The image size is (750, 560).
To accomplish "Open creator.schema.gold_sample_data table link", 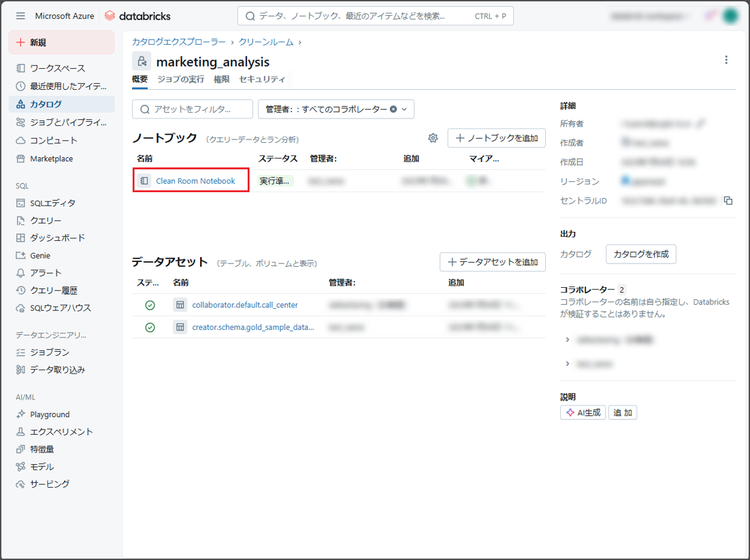I will pyautogui.click(x=253, y=327).
